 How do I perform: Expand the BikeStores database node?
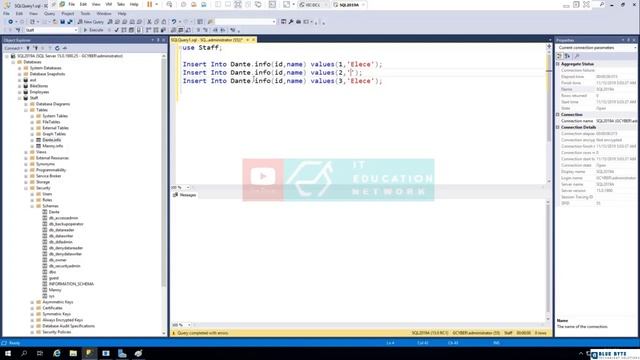19,86
